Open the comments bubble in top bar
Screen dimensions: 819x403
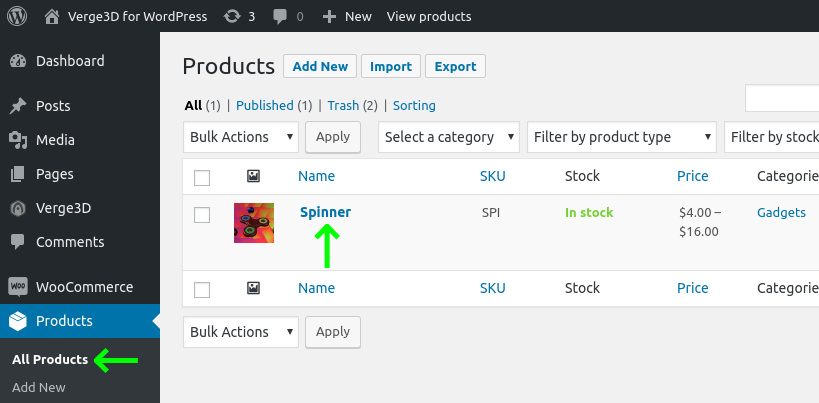[x=280, y=17]
